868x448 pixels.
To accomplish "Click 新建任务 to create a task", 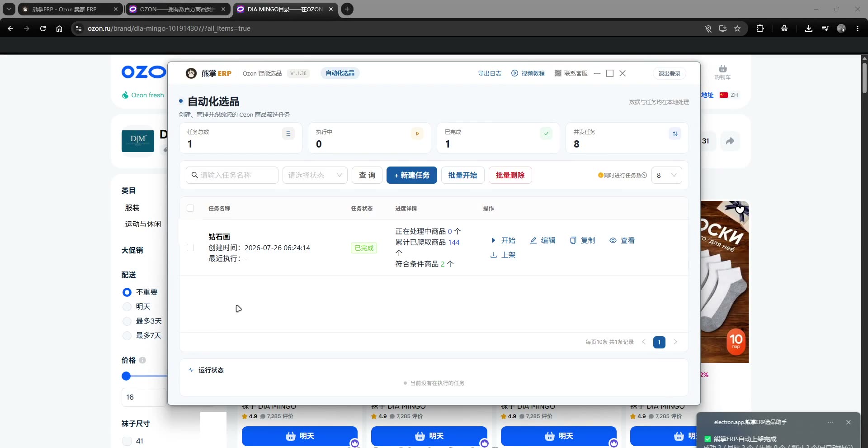I will tap(411, 175).
